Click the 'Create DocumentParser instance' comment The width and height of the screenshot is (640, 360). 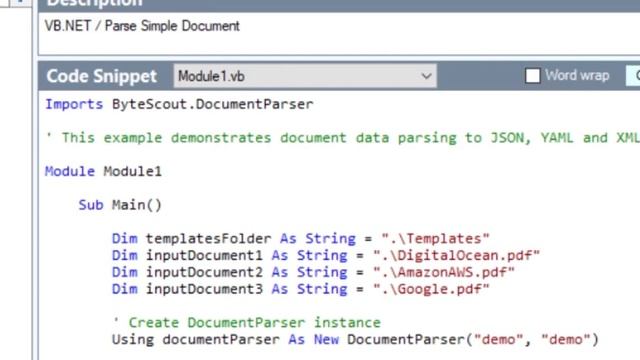(x=247, y=322)
